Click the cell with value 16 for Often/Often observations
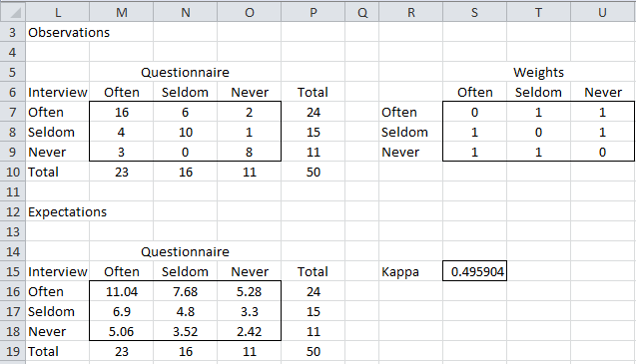 click(121, 112)
